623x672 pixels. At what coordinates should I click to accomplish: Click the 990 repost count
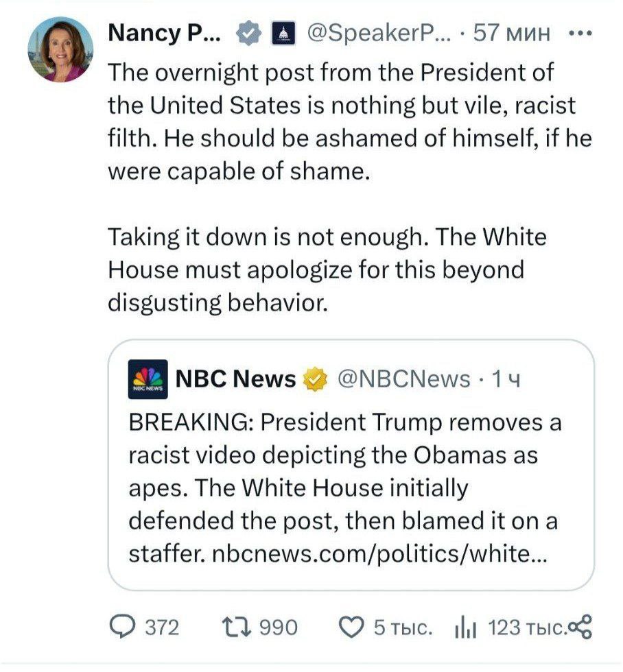tap(279, 627)
